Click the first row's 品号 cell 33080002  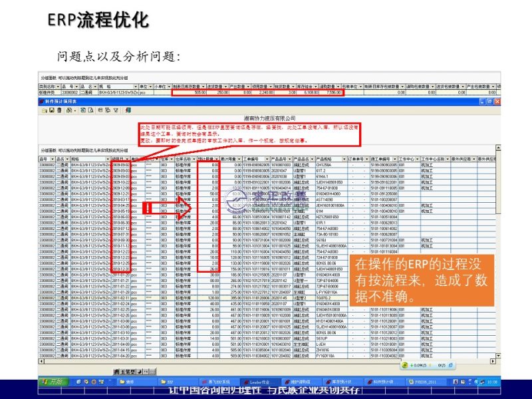coord(47,164)
